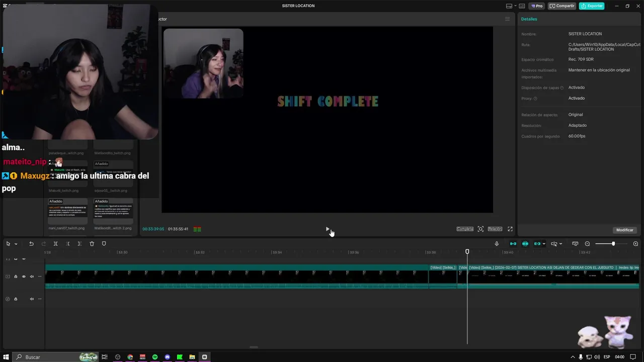Lock the main video track

tap(16, 277)
